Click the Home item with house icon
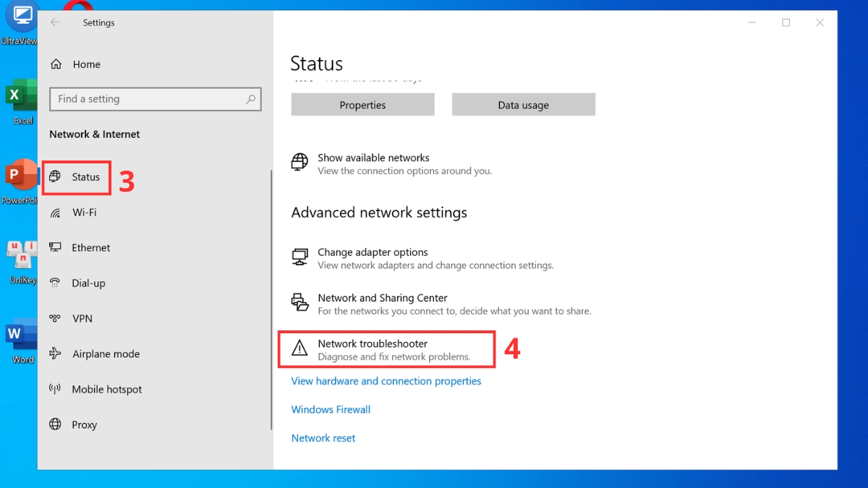Screen dimensions: 868x488 87,64
